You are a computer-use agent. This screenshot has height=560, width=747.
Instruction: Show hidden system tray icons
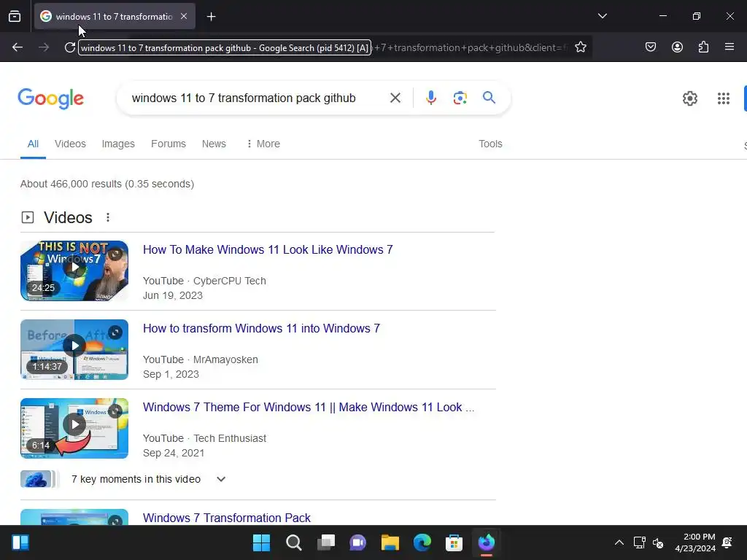619,542
